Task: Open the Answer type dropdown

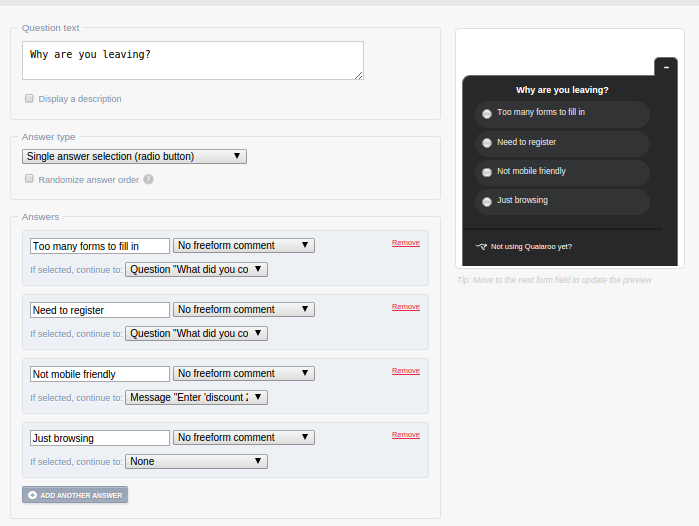Action: tap(134, 156)
